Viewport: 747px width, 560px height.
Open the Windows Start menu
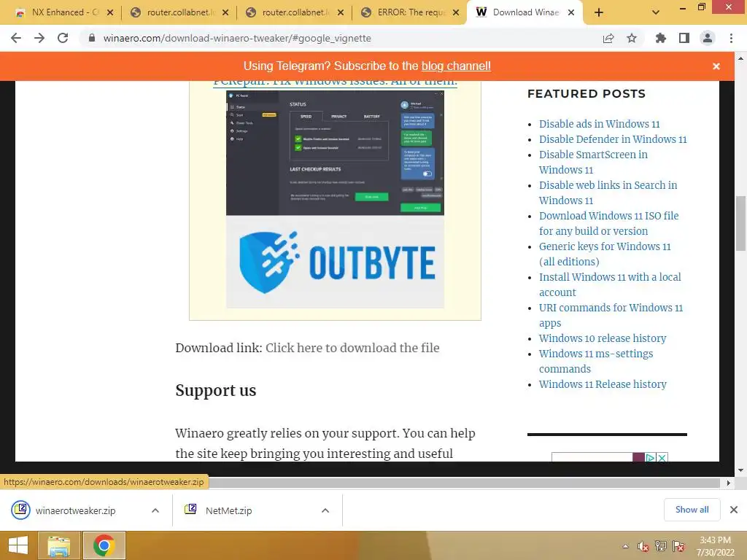tap(18, 545)
